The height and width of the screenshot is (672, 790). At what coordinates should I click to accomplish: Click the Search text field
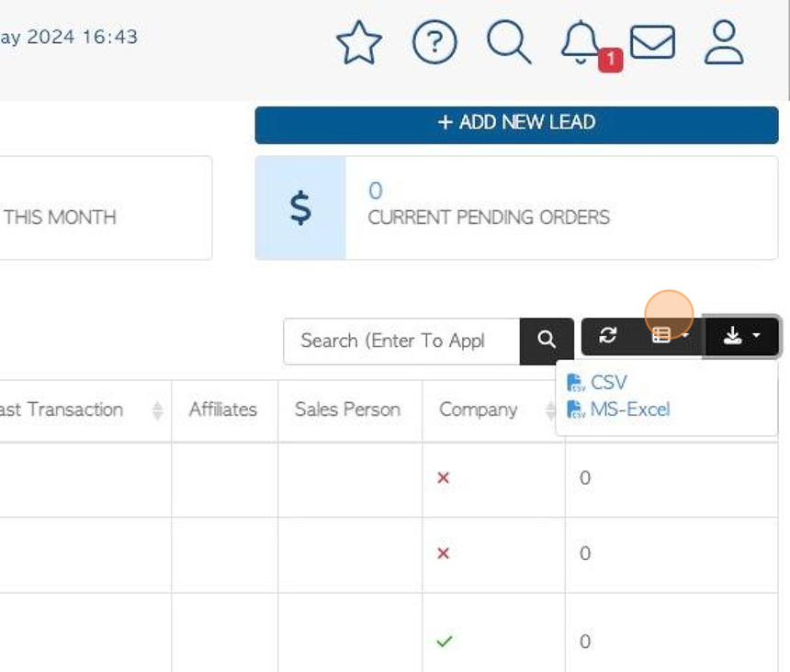coord(401,341)
